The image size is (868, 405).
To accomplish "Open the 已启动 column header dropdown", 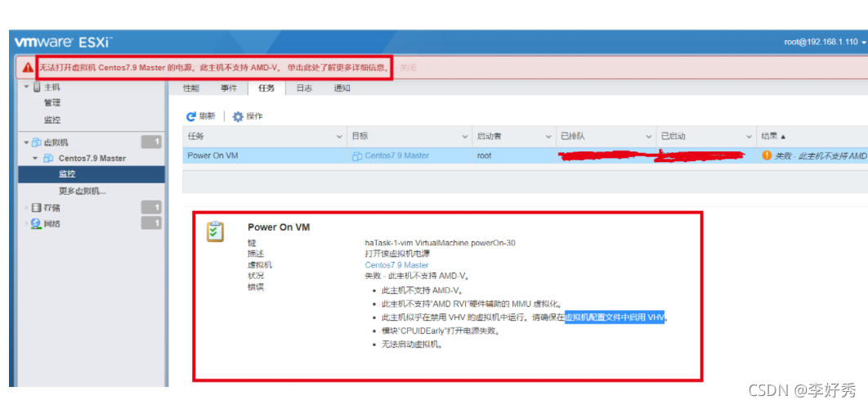I will [x=749, y=137].
